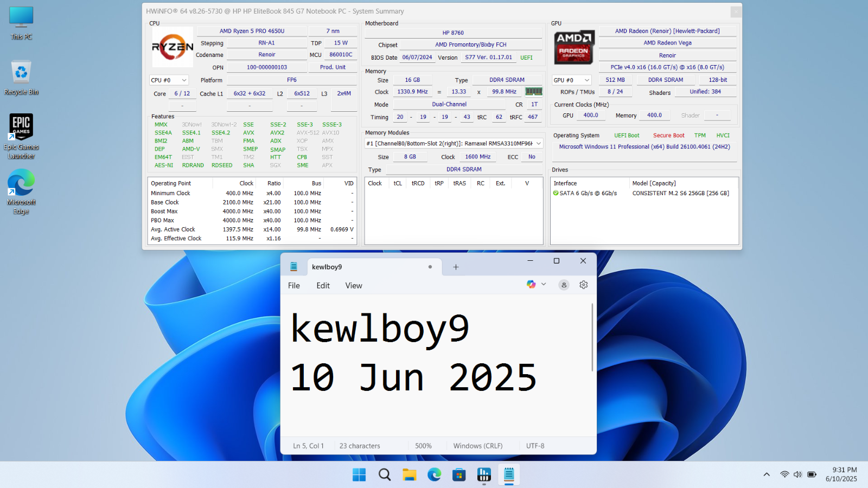
Task: Click the BIOS date 06/07/2024 value
Action: [417, 57]
